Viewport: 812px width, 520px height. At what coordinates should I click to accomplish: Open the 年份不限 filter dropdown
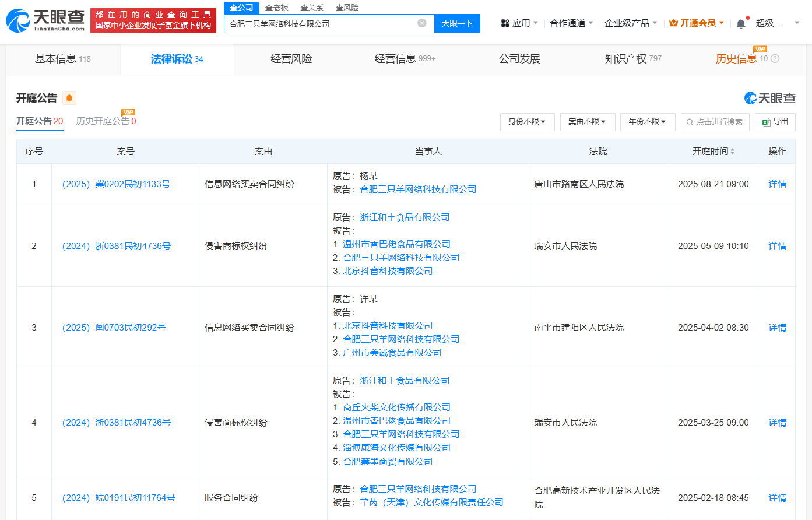pos(647,122)
